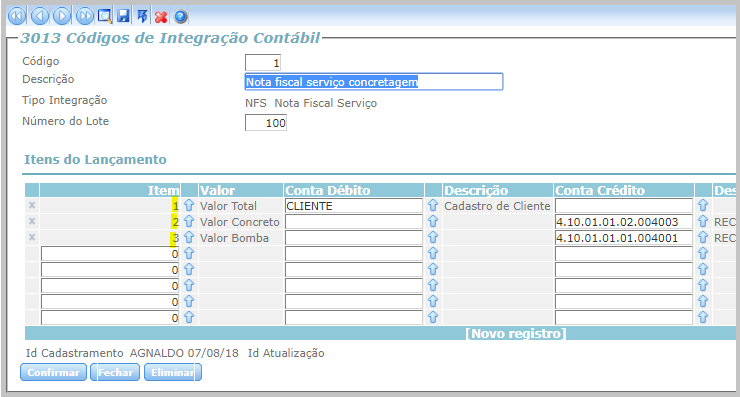Click the lightning execute toolbar icon
Screen dimensions: 740x397
pos(142,17)
